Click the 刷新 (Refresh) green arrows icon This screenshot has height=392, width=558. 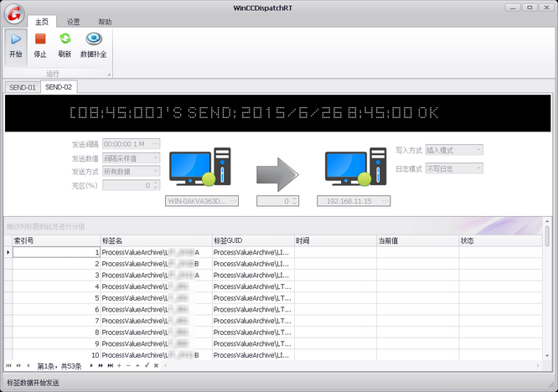point(65,39)
